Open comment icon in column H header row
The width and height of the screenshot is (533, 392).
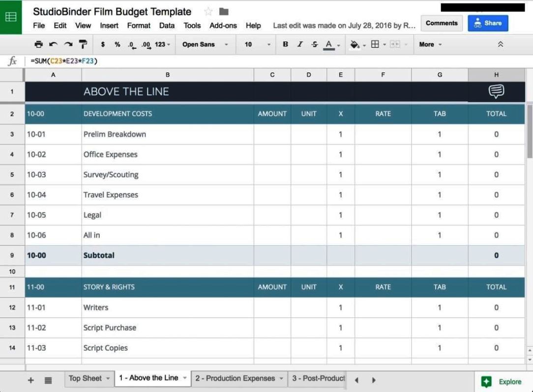[496, 91]
